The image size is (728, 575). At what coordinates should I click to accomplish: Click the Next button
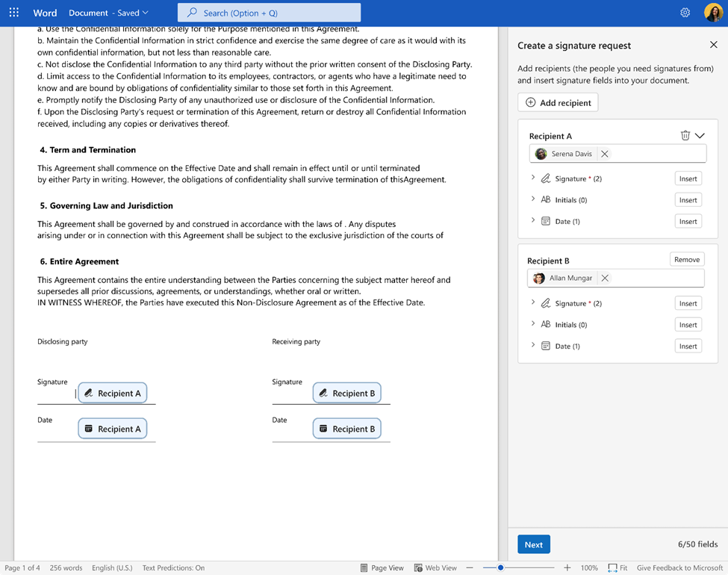(x=533, y=544)
